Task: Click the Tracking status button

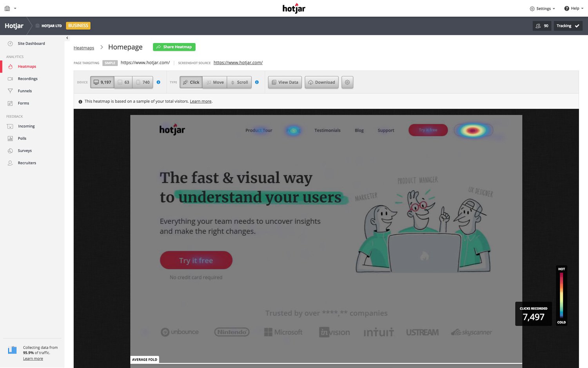Action: click(x=568, y=26)
